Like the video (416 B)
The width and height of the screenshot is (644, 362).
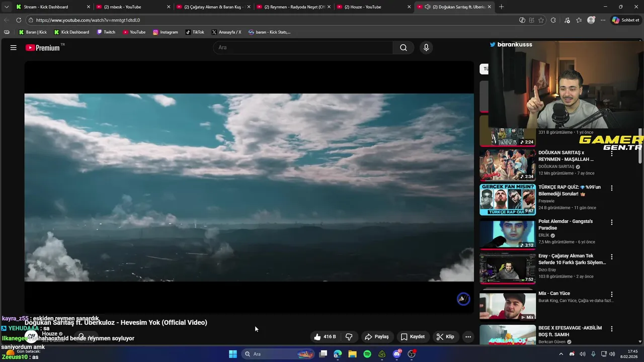(x=325, y=337)
